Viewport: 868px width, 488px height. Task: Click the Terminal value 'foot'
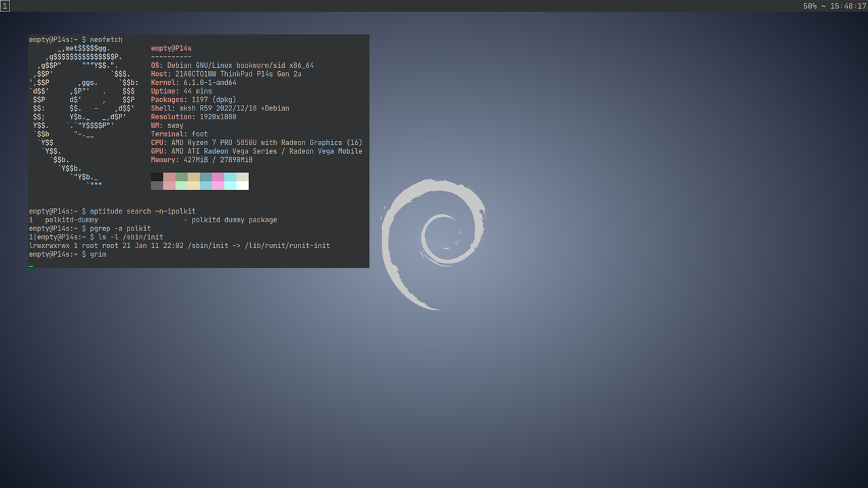coord(200,134)
